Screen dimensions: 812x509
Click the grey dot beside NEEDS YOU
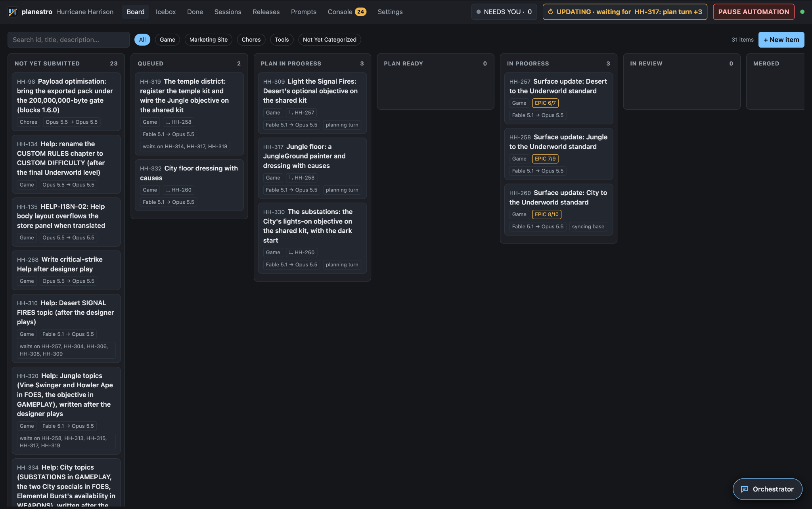[479, 12]
